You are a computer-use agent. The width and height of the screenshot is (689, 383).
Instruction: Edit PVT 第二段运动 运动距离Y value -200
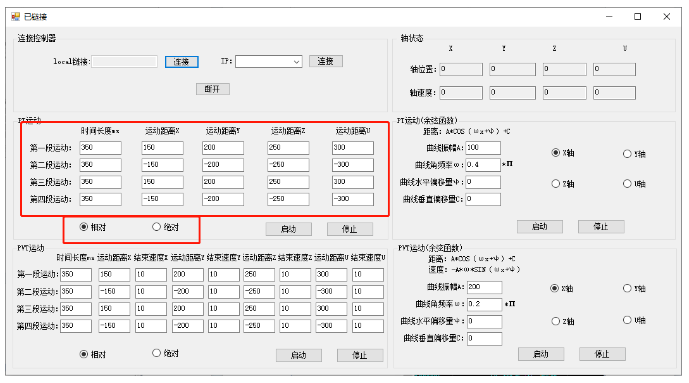point(188,292)
